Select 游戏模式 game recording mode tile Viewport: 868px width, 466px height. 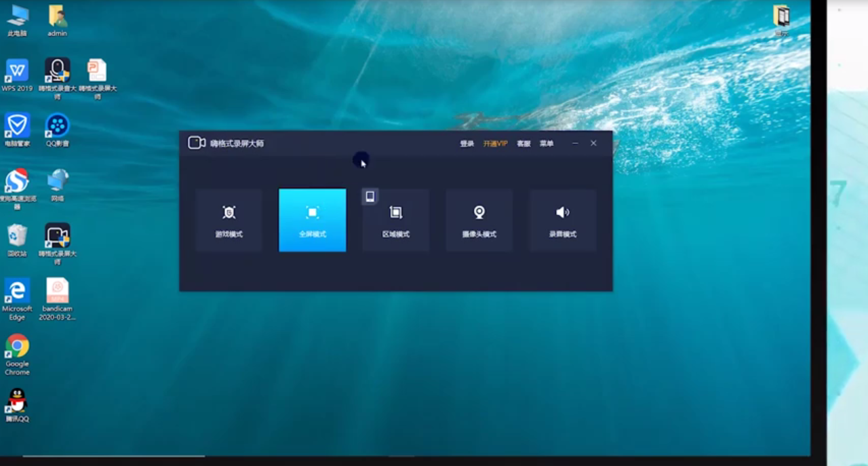(229, 220)
